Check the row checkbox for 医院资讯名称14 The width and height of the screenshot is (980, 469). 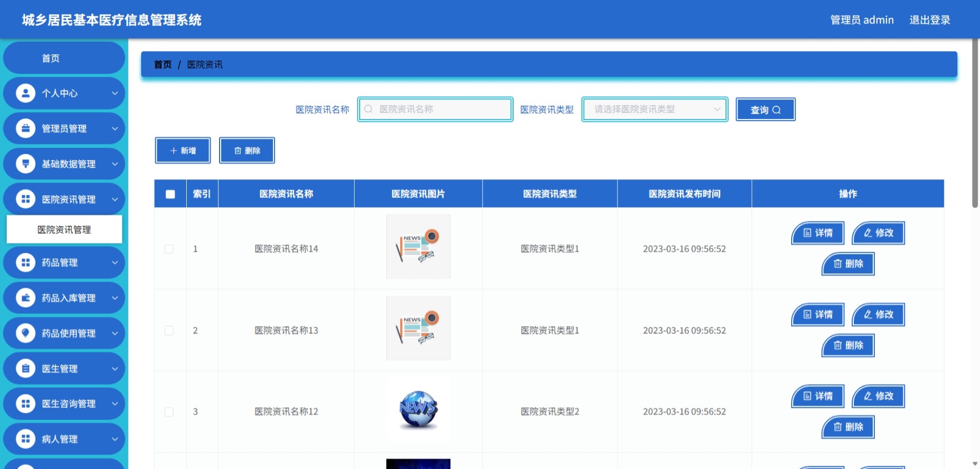point(169,249)
